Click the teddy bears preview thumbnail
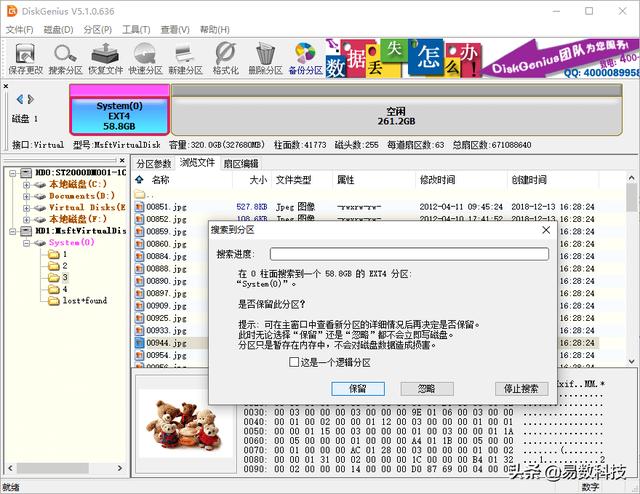This screenshot has width=640, height=494. pos(186,425)
